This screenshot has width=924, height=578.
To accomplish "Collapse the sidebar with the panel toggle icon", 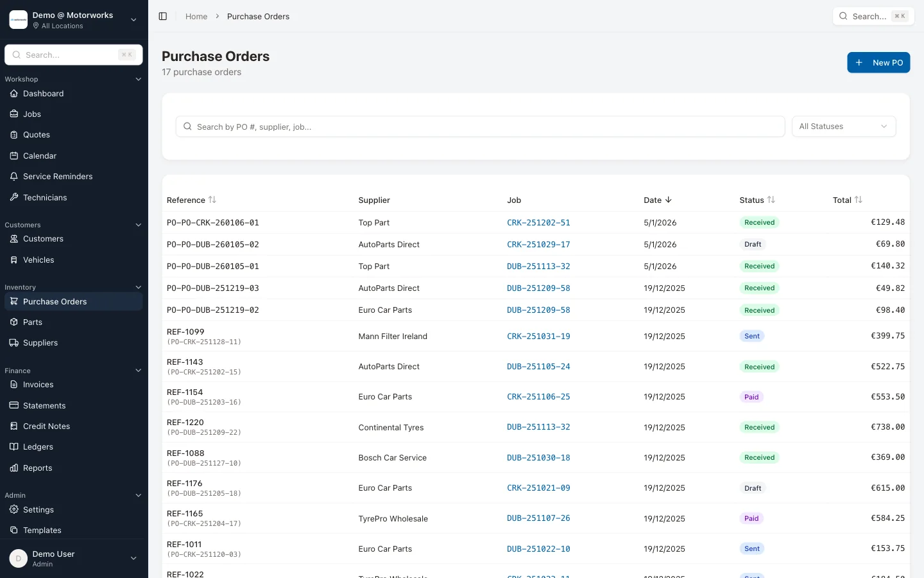I will (x=162, y=16).
